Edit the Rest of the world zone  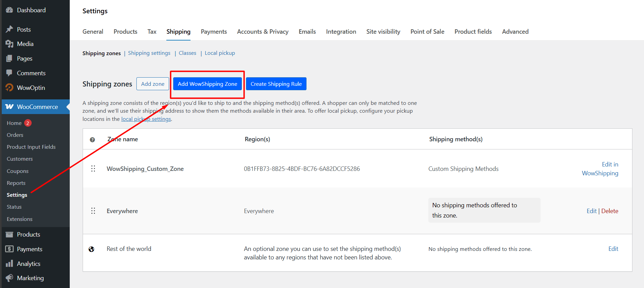[x=613, y=249]
